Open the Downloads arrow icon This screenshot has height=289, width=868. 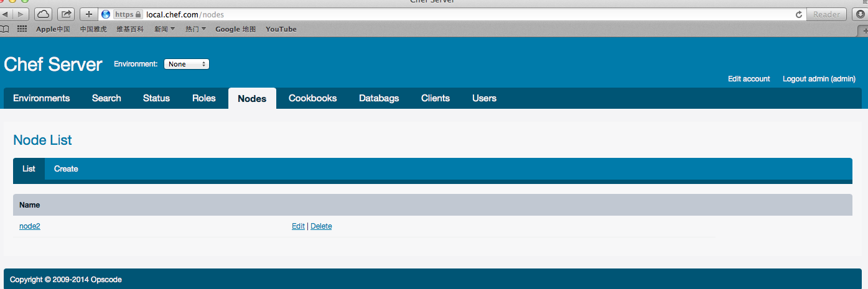(861, 14)
